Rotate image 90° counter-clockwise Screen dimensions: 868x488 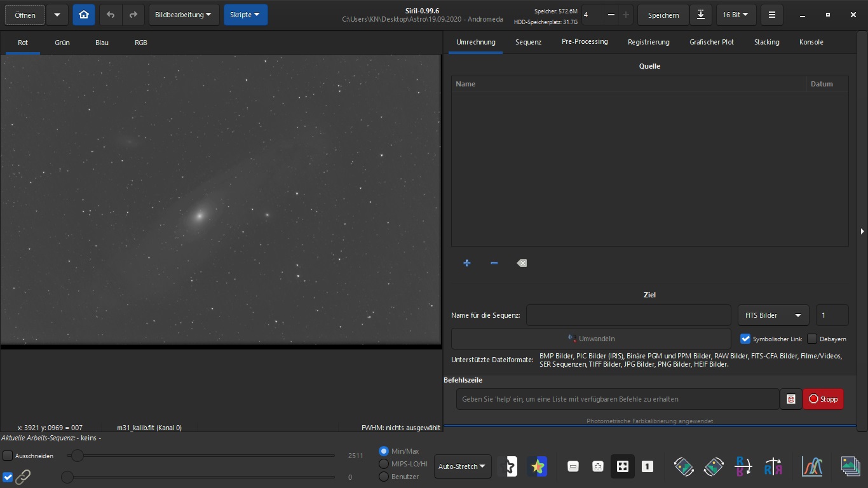[x=684, y=466]
